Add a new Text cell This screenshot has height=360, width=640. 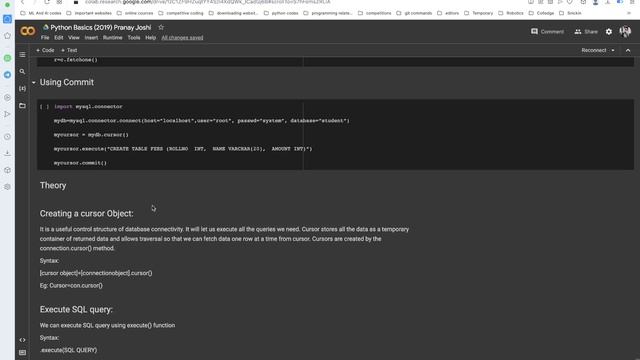tap(69, 50)
